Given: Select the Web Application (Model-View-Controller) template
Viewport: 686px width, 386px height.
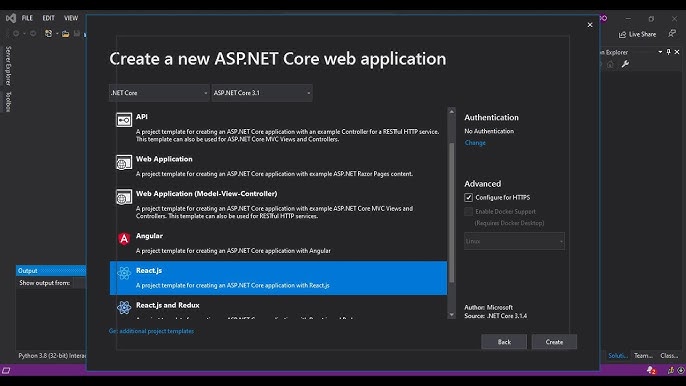Looking at the screenshot, I should [278, 204].
